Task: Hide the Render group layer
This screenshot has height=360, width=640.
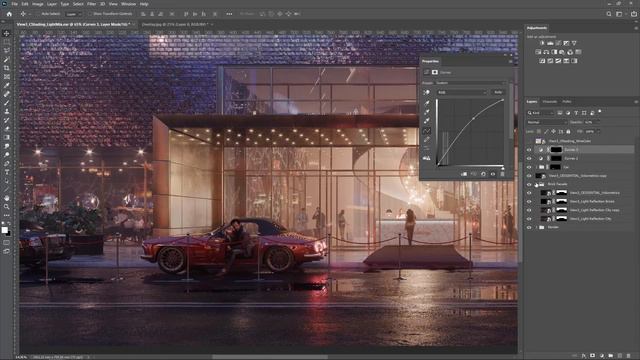Action: tap(529, 227)
